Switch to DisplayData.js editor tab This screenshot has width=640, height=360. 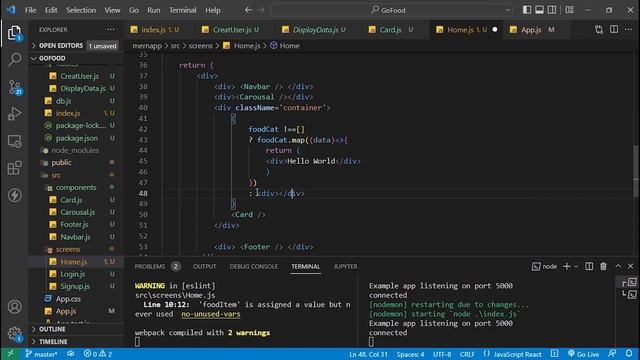[317, 29]
